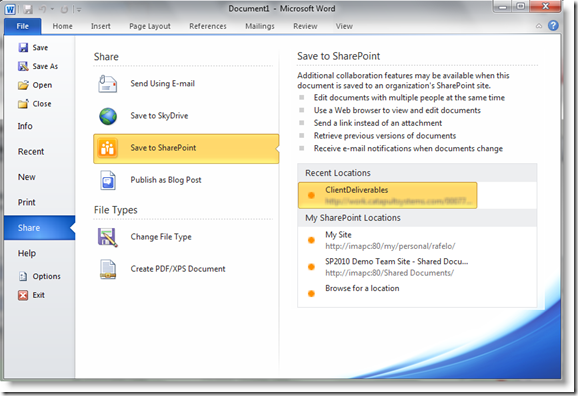The height and width of the screenshot is (396, 578).
Task: Switch to the Home ribbon tab
Action: tap(62, 26)
